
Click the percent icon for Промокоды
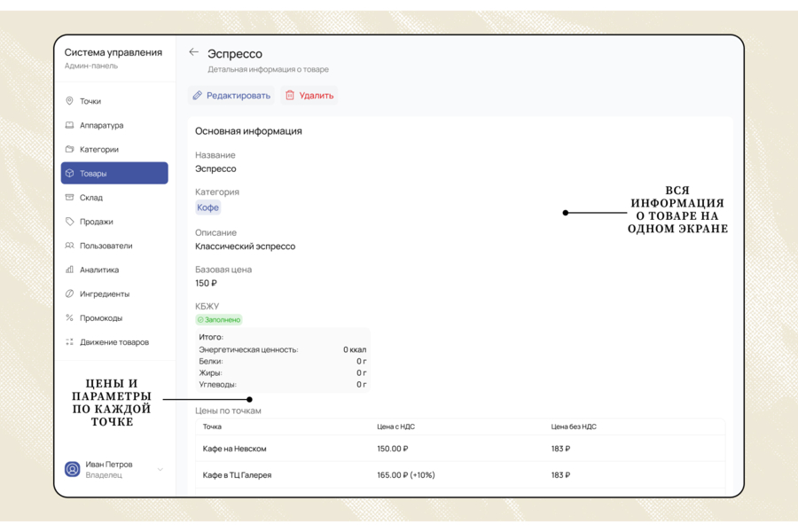[70, 317]
